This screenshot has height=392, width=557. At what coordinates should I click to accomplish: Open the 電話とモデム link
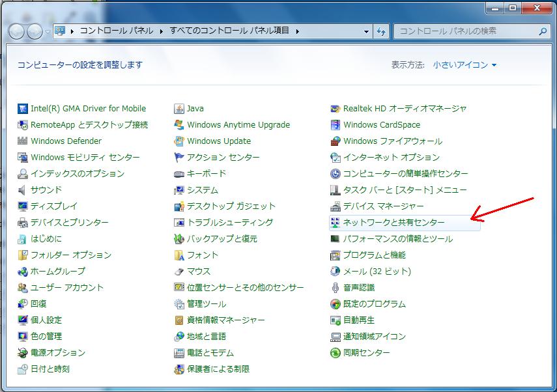[210, 353]
